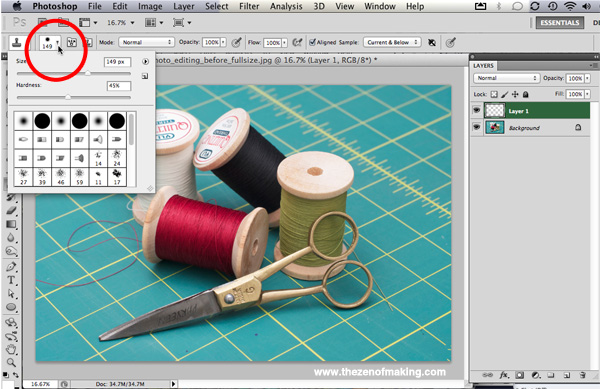Delete layer with trash icon
The image size is (600, 389).
pyautogui.click(x=583, y=375)
